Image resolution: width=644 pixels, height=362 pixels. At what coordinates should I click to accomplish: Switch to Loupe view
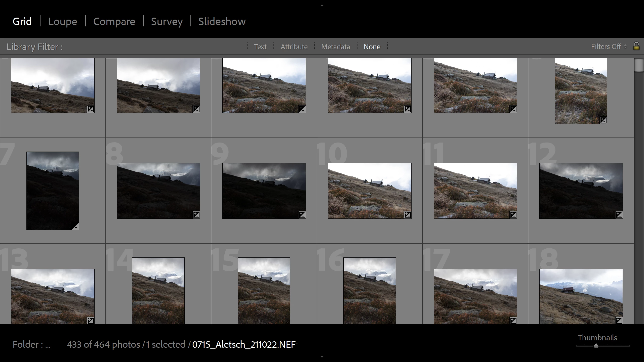(x=63, y=22)
